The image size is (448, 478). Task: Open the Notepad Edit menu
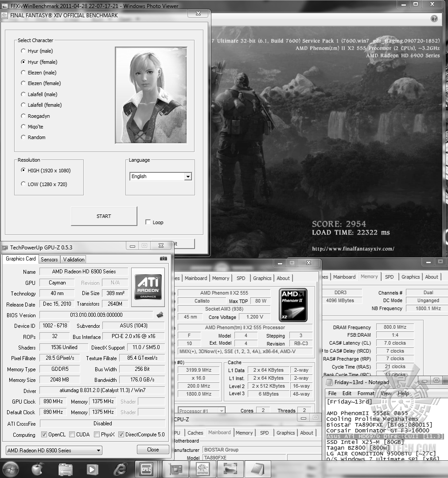tap(347, 393)
